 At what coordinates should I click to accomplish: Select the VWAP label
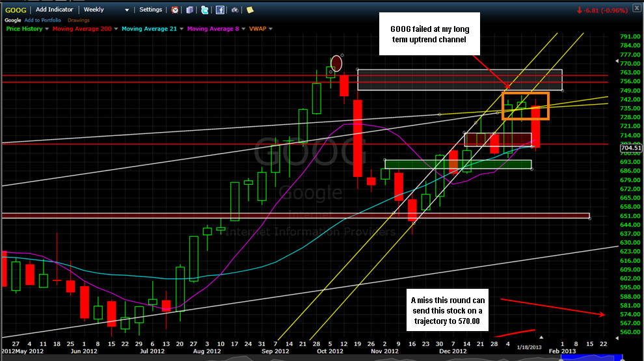[258, 29]
